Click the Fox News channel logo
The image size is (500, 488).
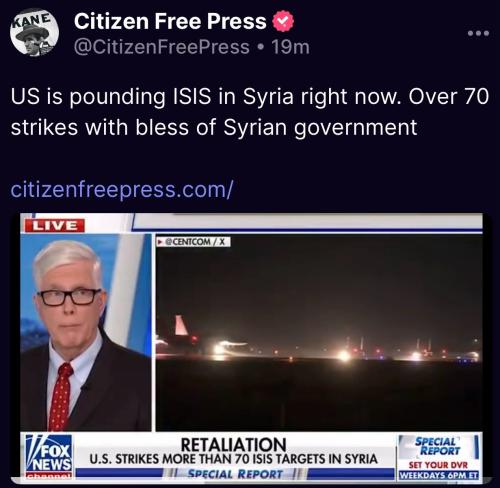(49, 457)
